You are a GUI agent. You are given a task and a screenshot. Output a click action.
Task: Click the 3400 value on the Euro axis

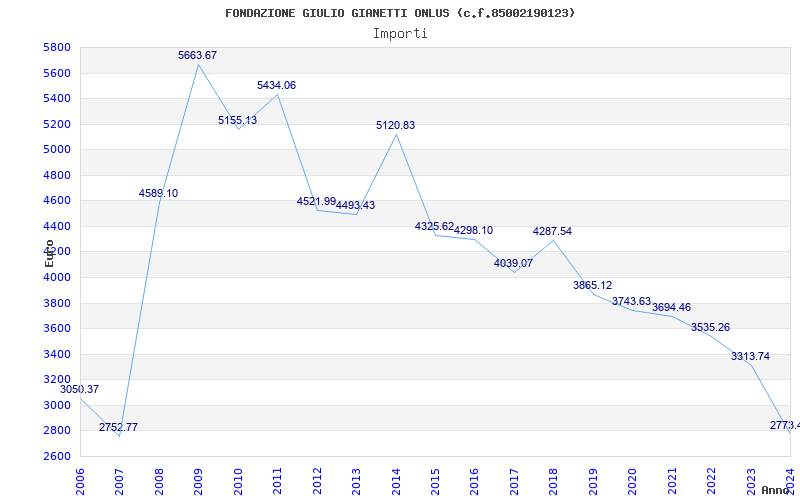click(x=57, y=354)
